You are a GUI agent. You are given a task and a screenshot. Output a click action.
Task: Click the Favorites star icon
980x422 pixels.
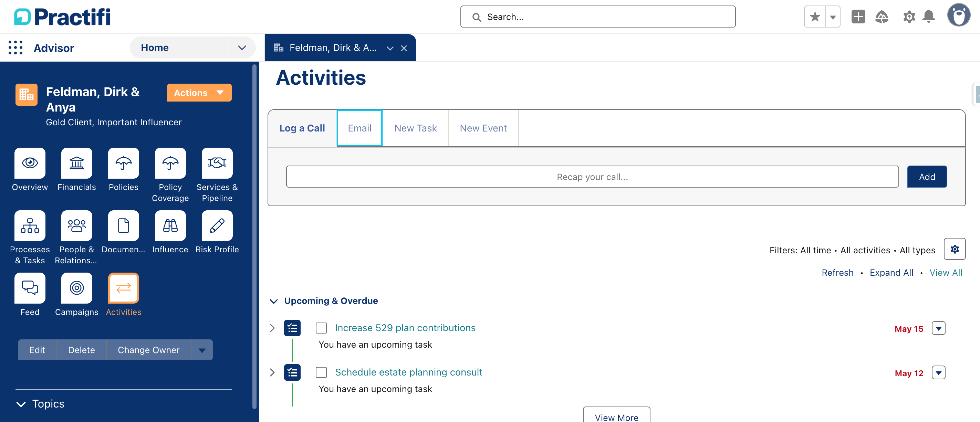[x=814, y=17]
